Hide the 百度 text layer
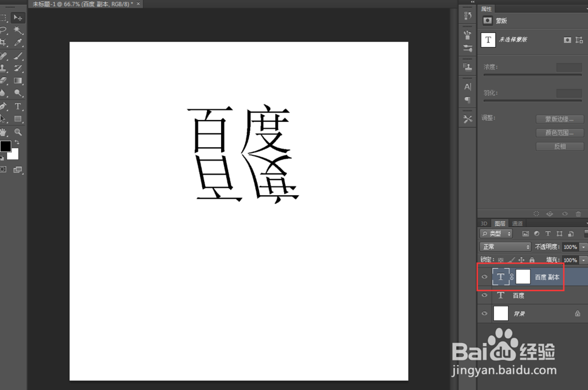Screen dimensions: 588x390 click(x=485, y=295)
